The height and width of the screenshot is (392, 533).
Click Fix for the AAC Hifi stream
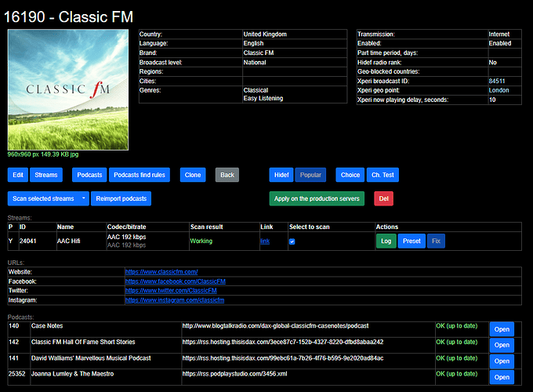click(x=436, y=241)
